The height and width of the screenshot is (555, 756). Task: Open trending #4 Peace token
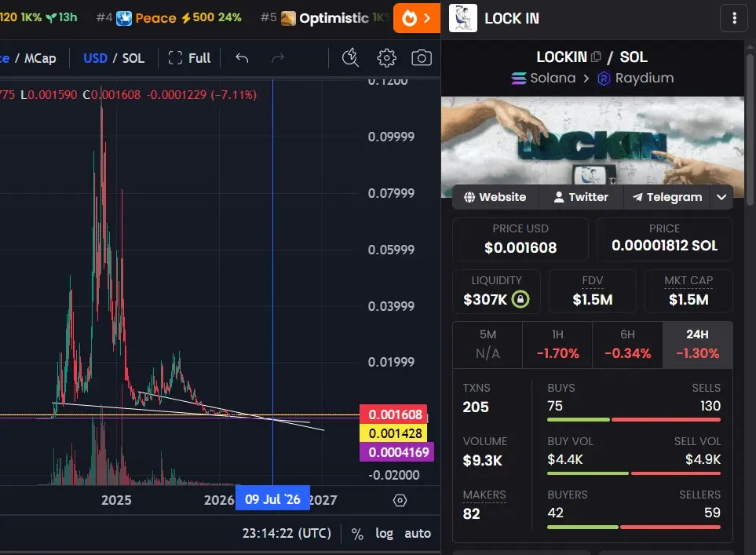169,18
